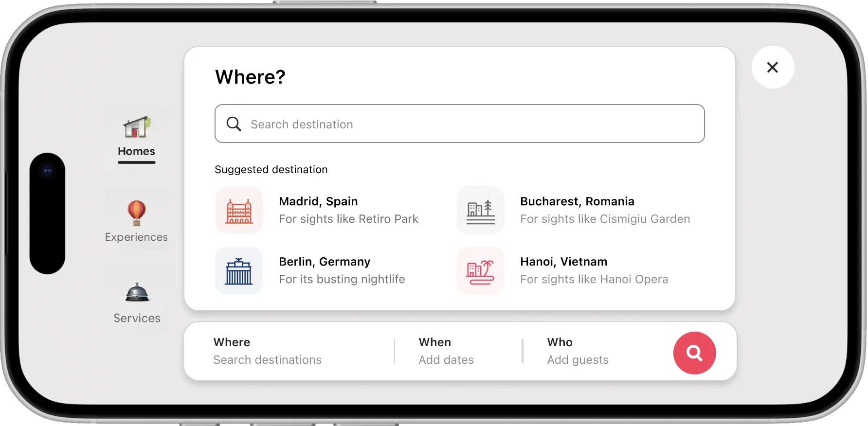The height and width of the screenshot is (426, 868).
Task: Expand the Who Add guests selector
Action: 578,351
